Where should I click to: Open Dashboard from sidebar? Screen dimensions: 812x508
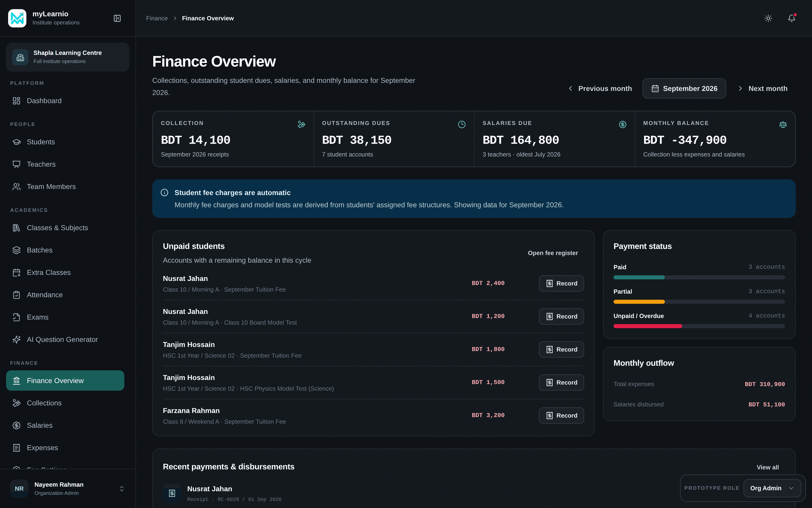click(65, 101)
